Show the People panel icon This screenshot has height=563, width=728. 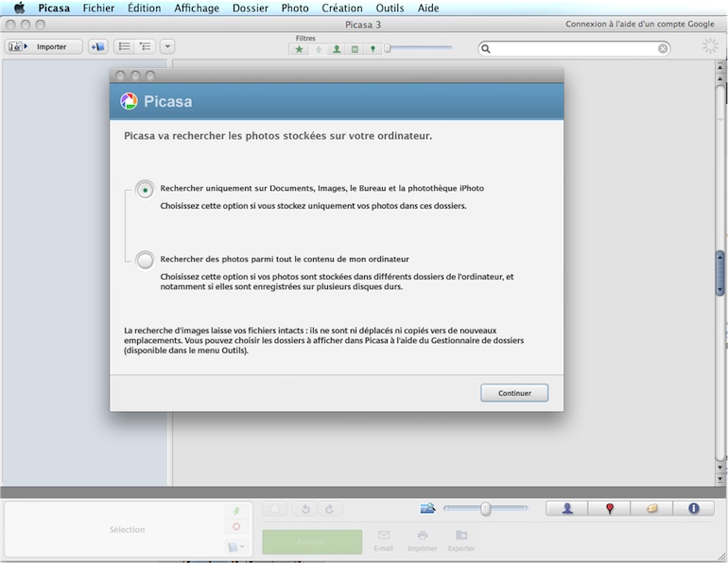click(567, 508)
